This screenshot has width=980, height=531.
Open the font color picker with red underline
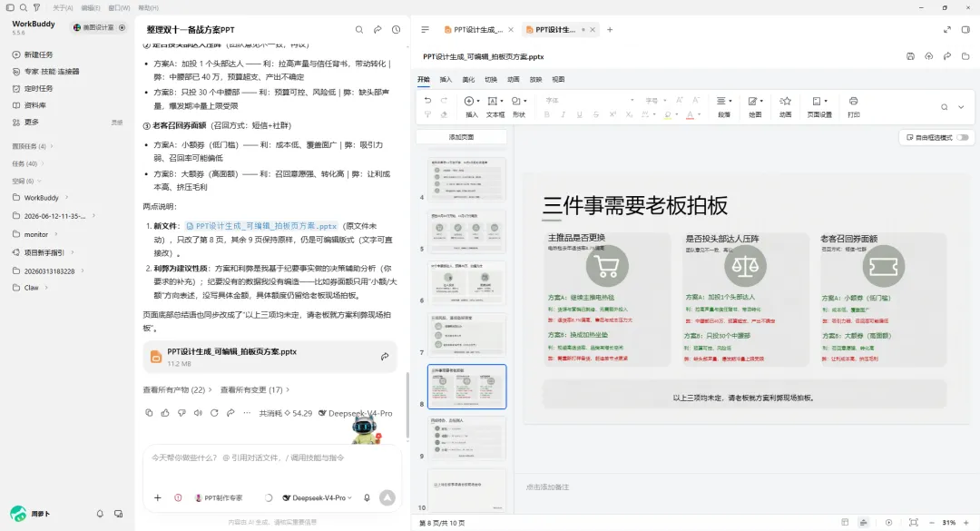(690, 114)
